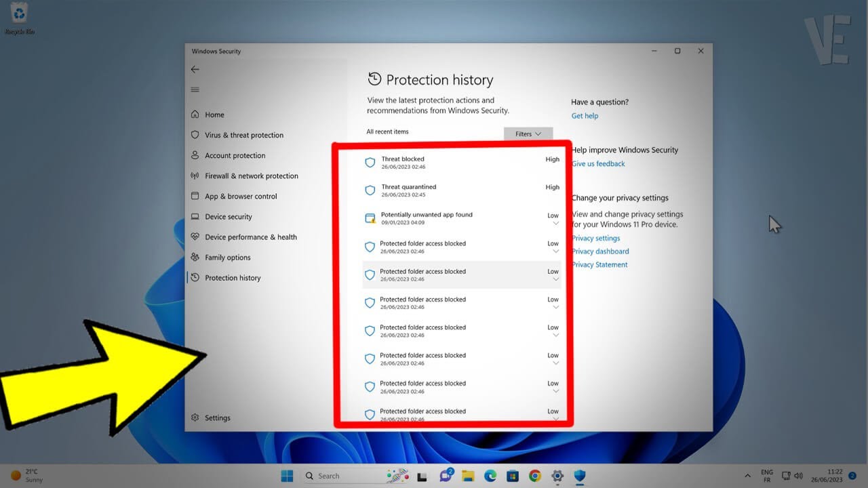Open the Recycle Bin on desktop
The width and height of the screenshot is (868, 488).
point(20,18)
